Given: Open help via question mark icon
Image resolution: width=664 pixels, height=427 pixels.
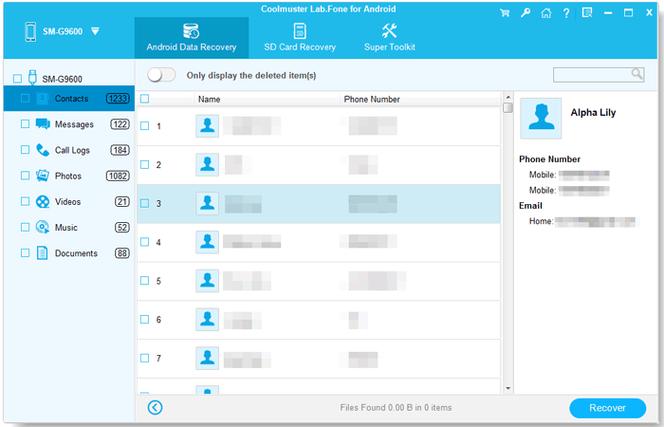Looking at the screenshot, I should tap(566, 13).
